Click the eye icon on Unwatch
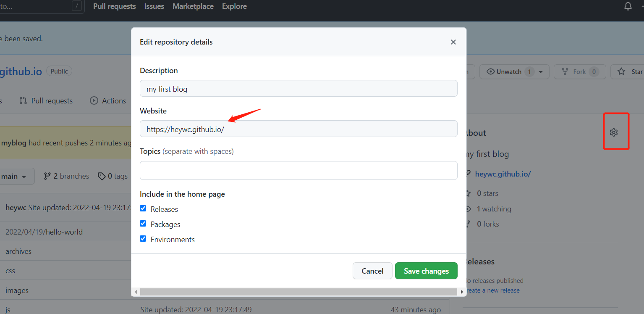Screen dimensions: 644x314 tap(490, 72)
